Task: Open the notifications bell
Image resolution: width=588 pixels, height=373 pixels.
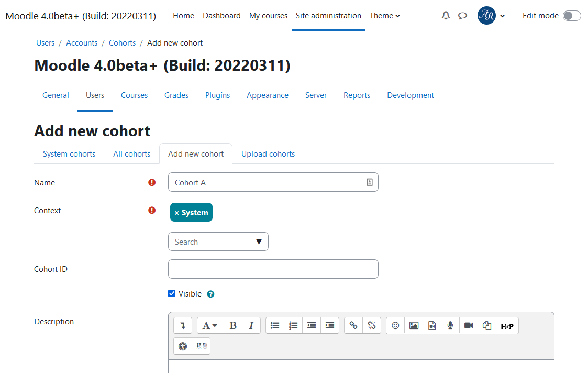Action: click(446, 16)
